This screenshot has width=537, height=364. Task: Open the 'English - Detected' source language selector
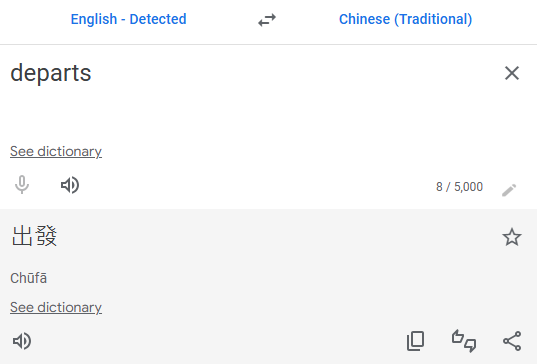(128, 19)
